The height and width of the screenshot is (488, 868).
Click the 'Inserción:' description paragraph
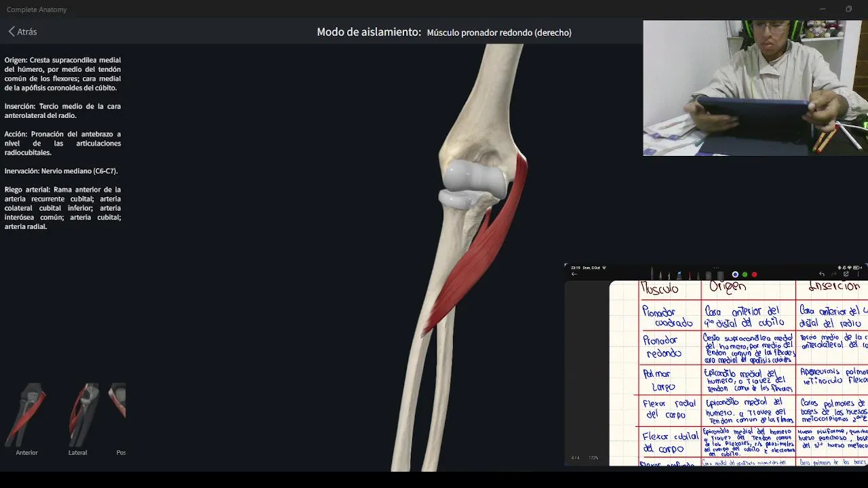click(62, 111)
